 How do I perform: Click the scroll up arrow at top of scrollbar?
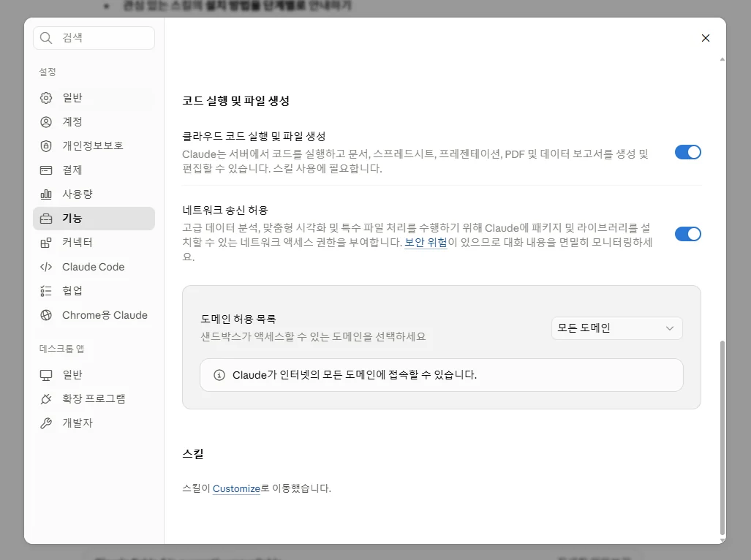(x=722, y=59)
